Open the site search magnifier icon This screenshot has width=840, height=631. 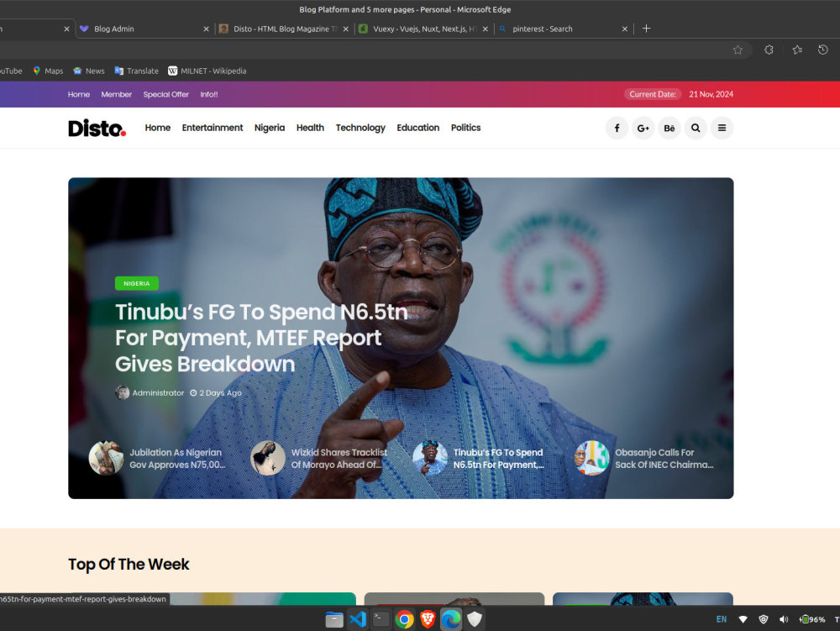696,128
